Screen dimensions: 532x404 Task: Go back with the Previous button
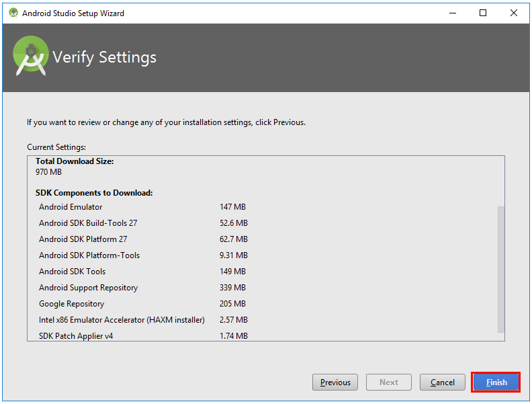pos(335,382)
